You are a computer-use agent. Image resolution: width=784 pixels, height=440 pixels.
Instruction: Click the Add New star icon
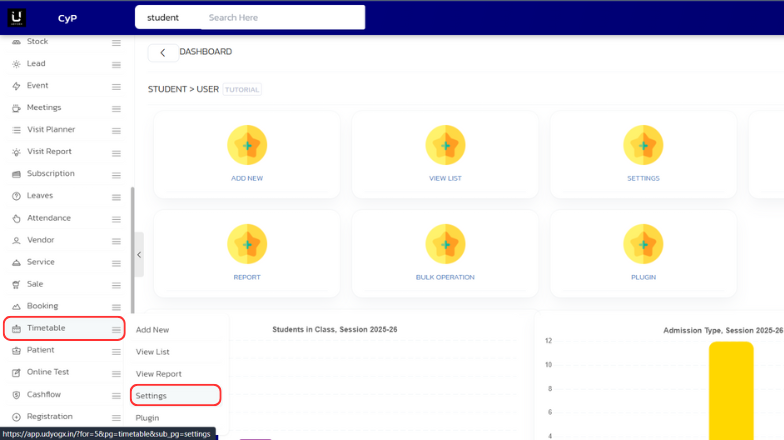[x=247, y=146]
